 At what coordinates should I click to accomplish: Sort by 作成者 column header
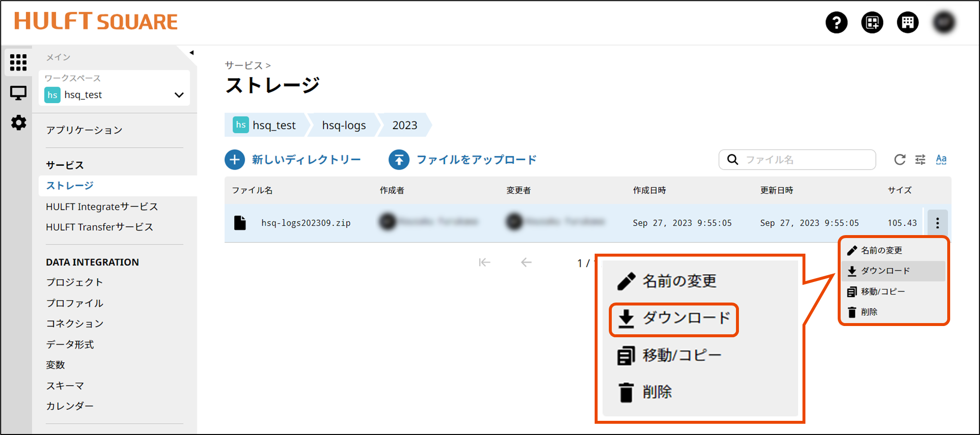(x=392, y=190)
